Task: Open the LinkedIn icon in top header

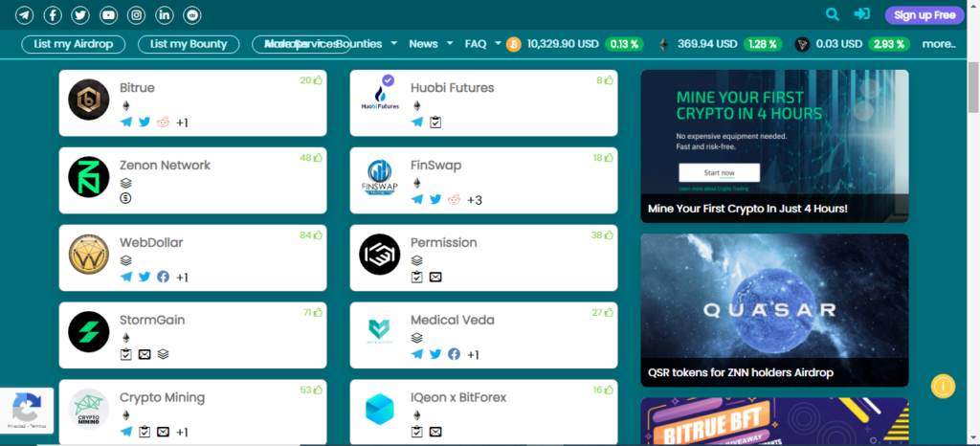Action: [165, 15]
